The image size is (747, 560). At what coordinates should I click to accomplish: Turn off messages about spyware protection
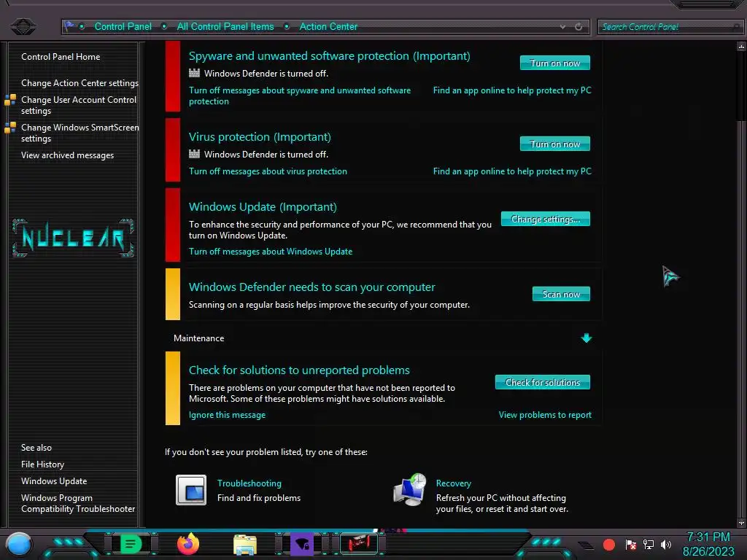[x=300, y=96]
